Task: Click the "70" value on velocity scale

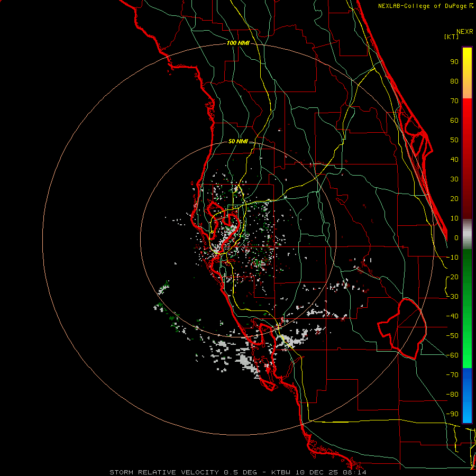Action: pyautogui.click(x=454, y=101)
